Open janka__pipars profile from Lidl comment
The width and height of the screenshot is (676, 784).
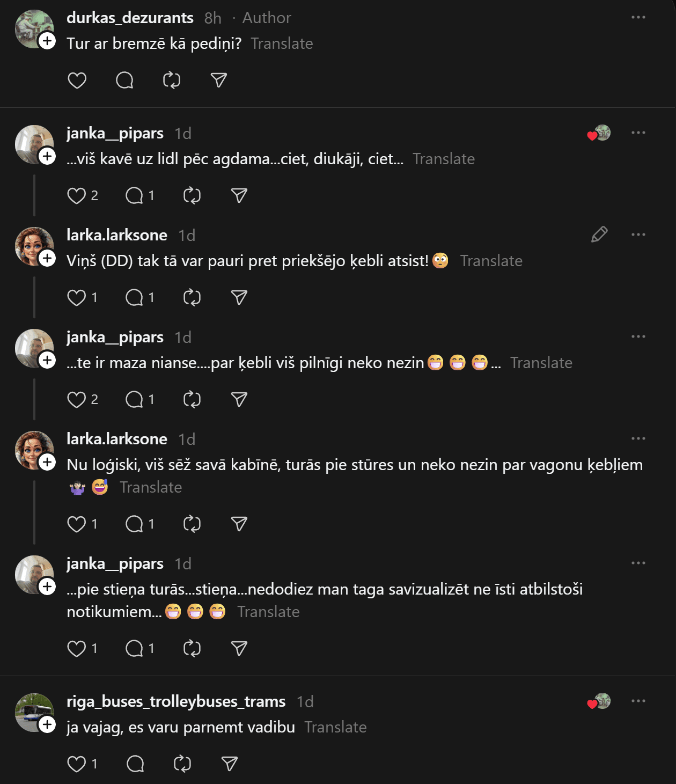[x=115, y=133]
